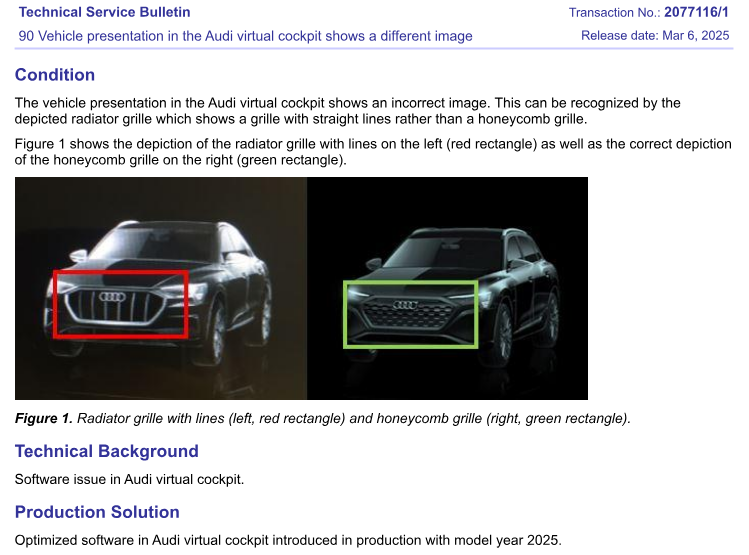Click the Condition section heading
Screen dimensions: 749x555
pyautogui.click(x=55, y=75)
